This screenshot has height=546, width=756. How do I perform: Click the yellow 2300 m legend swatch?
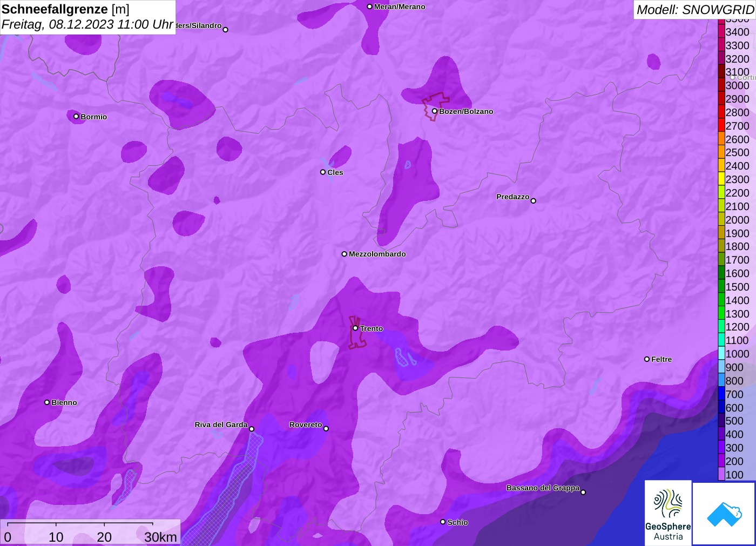[x=721, y=179]
